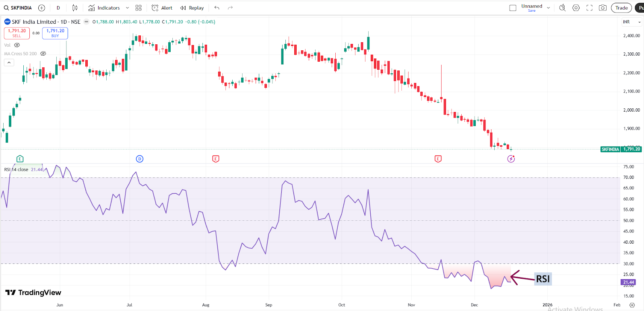Toggle the layout checkbox beside Unnamed

(513, 8)
